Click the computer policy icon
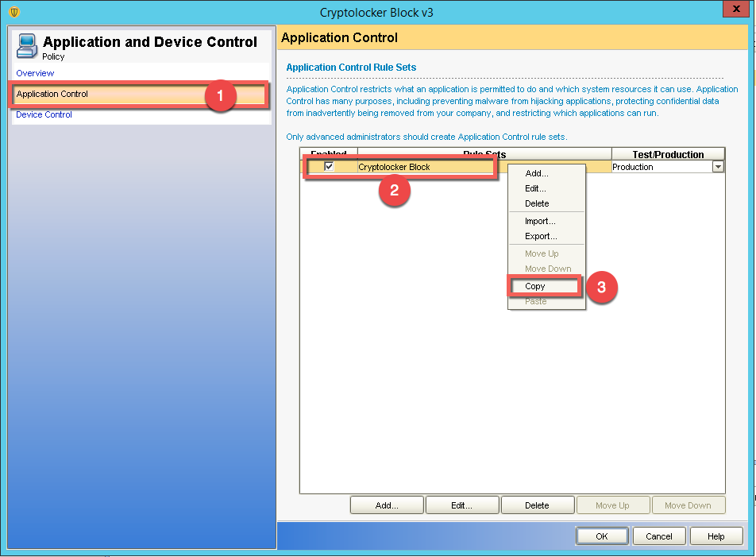Viewport: 756px width, 557px height. coord(26,45)
